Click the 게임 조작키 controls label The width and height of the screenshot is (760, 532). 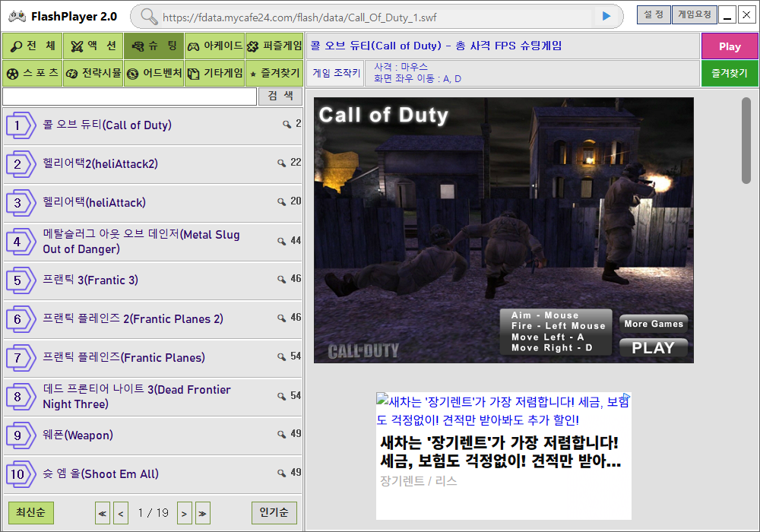pyautogui.click(x=336, y=73)
